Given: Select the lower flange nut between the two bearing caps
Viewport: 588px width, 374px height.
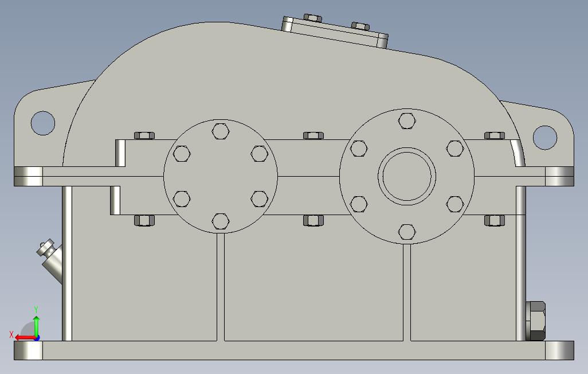Looking at the screenshot, I should coord(313,220).
